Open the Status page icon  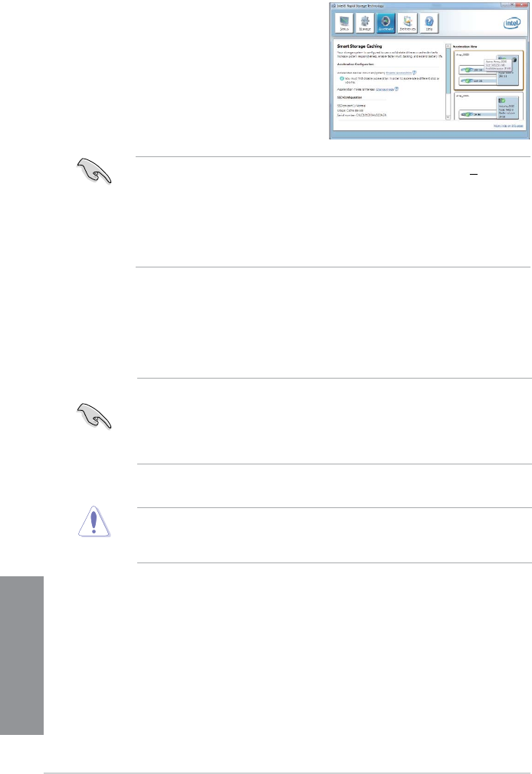344,23
